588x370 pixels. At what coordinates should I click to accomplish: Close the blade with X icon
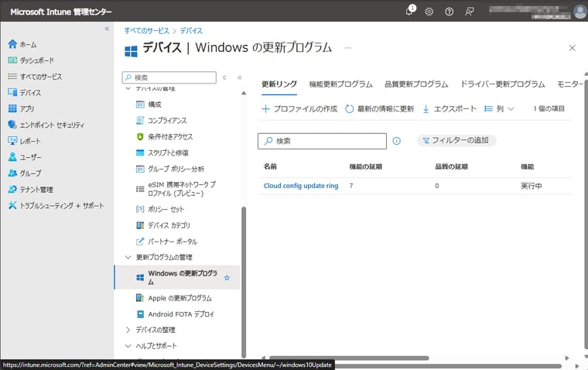point(572,48)
